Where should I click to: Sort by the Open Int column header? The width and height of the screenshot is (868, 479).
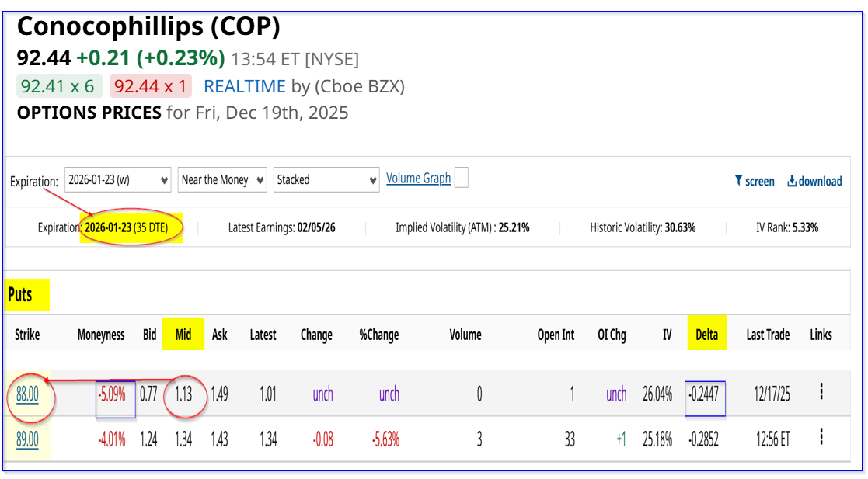556,335
